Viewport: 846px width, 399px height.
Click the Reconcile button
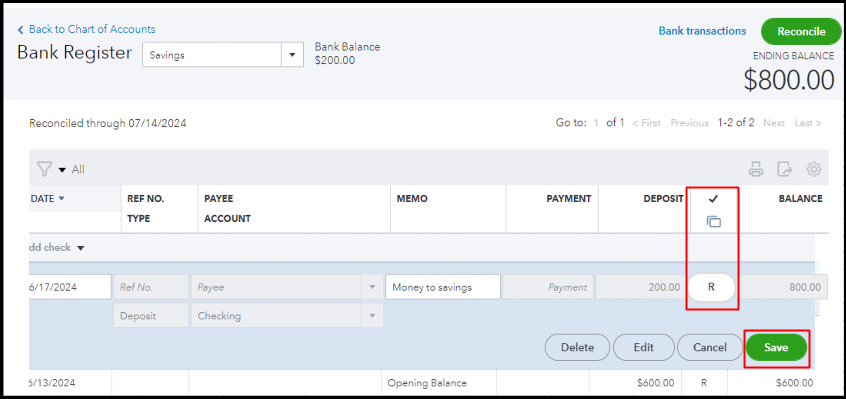pos(801,32)
